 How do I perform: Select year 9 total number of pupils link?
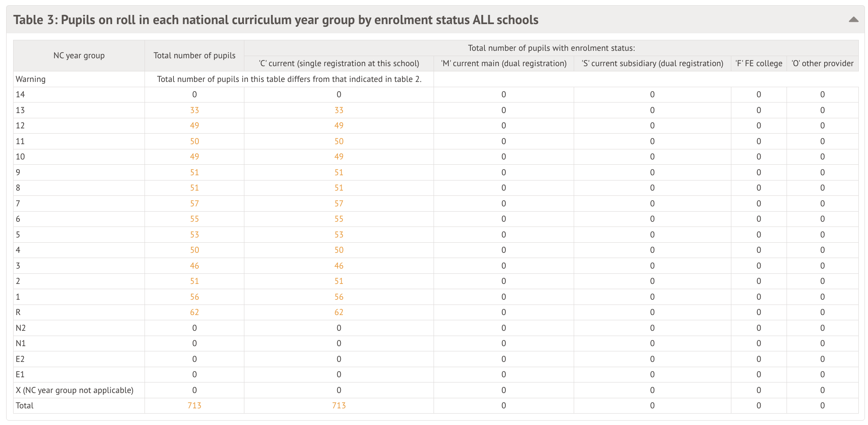(x=194, y=172)
